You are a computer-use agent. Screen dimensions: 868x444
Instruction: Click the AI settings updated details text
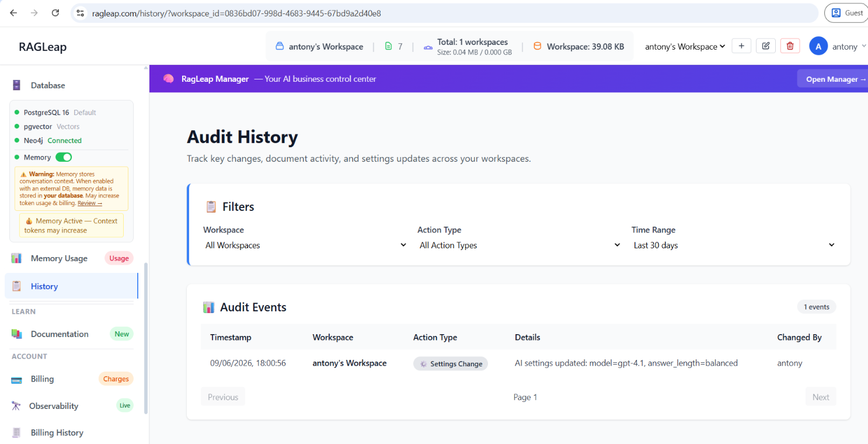[626, 363]
